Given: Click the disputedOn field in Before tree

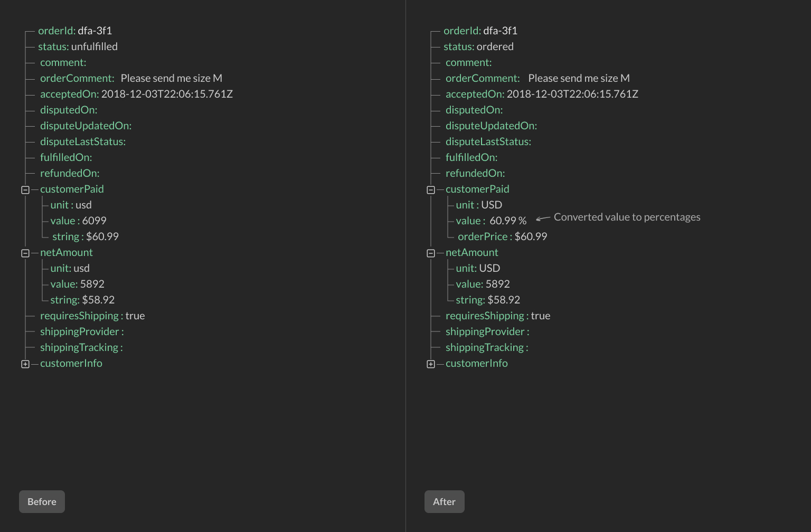Looking at the screenshot, I should click(67, 110).
